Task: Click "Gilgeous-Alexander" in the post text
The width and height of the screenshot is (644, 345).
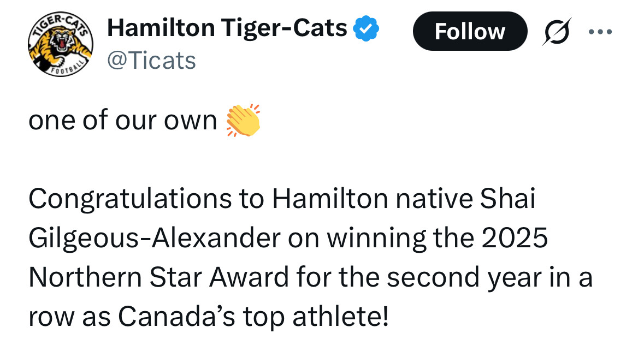Action: click(x=155, y=239)
